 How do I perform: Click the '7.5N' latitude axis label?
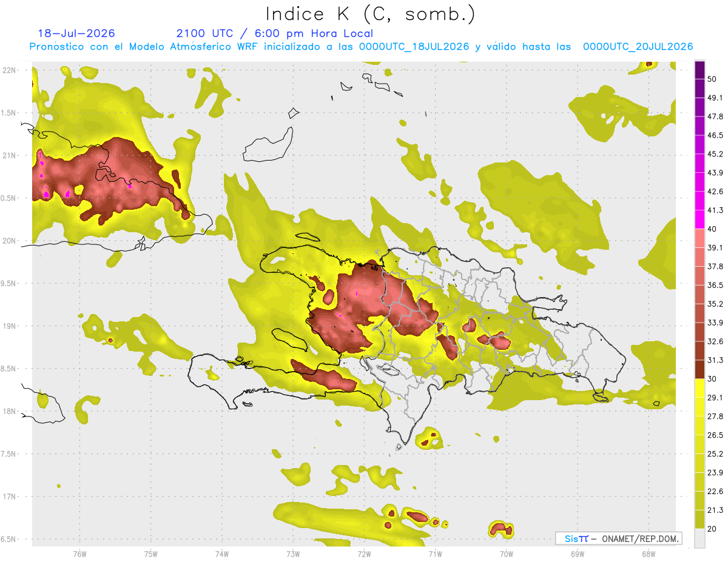[x=8, y=453]
